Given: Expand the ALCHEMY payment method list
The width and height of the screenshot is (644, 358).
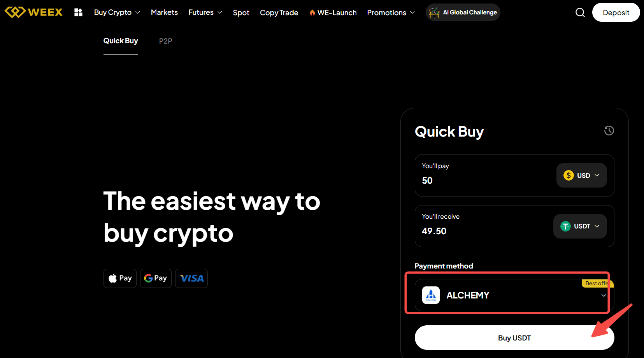Looking at the screenshot, I should 514,295.
